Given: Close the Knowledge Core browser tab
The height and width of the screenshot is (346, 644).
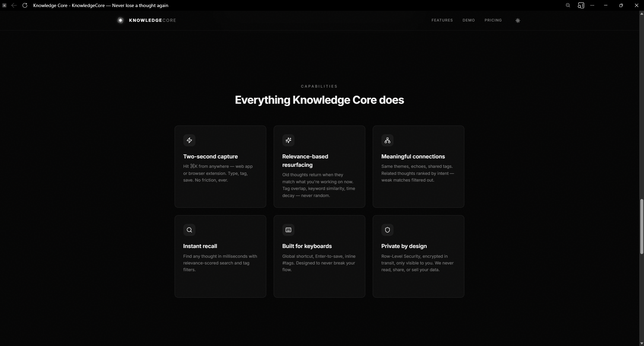Looking at the screenshot, I should tap(4, 5).
